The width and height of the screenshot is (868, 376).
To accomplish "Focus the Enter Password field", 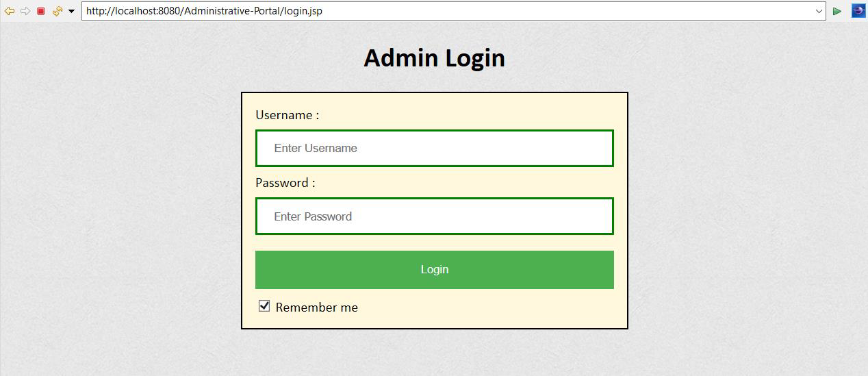I will click(434, 216).
